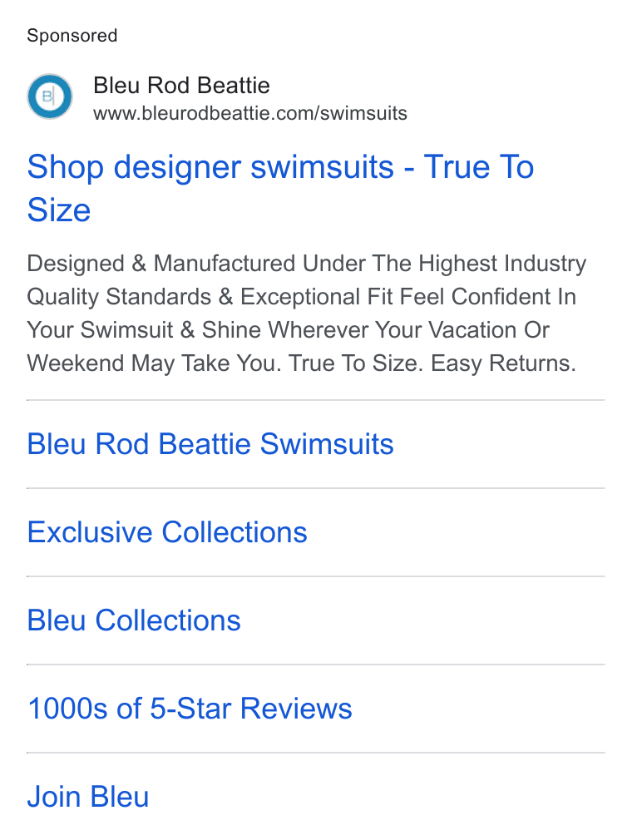
Task: Click the word 'Swimsuits' in first sitelink
Action: click(327, 444)
